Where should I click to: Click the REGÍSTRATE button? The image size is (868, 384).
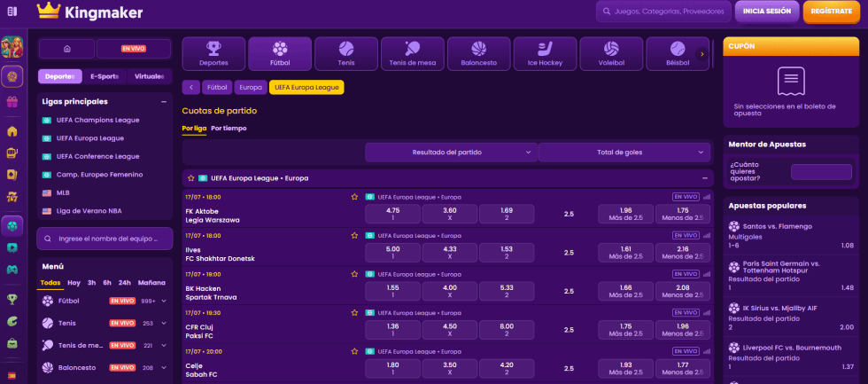831,12
